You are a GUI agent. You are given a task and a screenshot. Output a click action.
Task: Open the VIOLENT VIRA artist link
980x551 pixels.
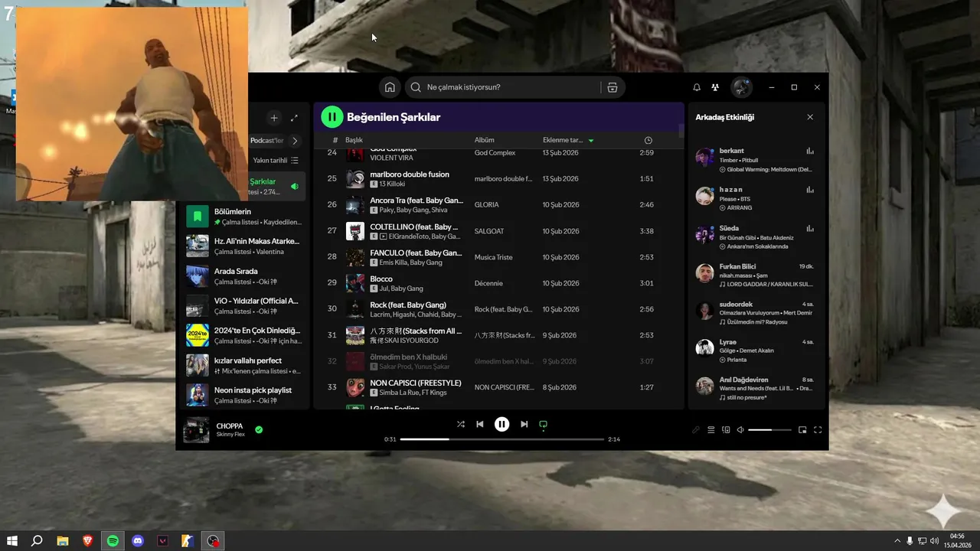click(x=391, y=158)
